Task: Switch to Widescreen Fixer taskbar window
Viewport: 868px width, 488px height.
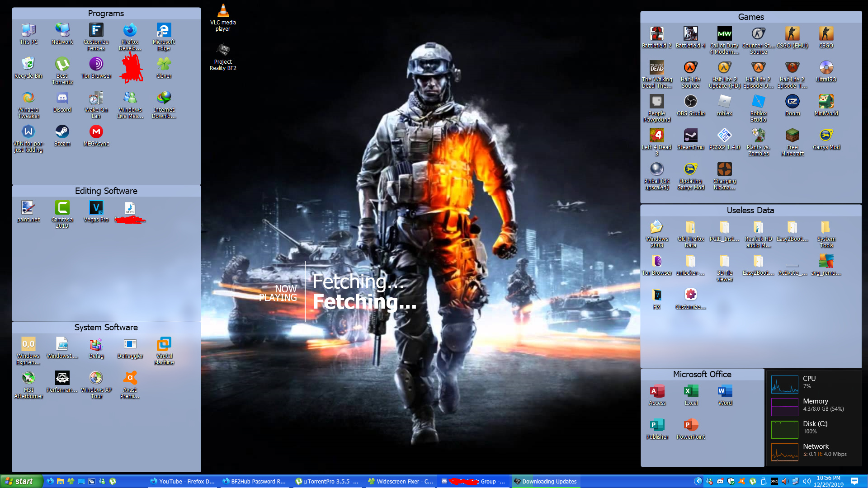Action: (x=400, y=481)
